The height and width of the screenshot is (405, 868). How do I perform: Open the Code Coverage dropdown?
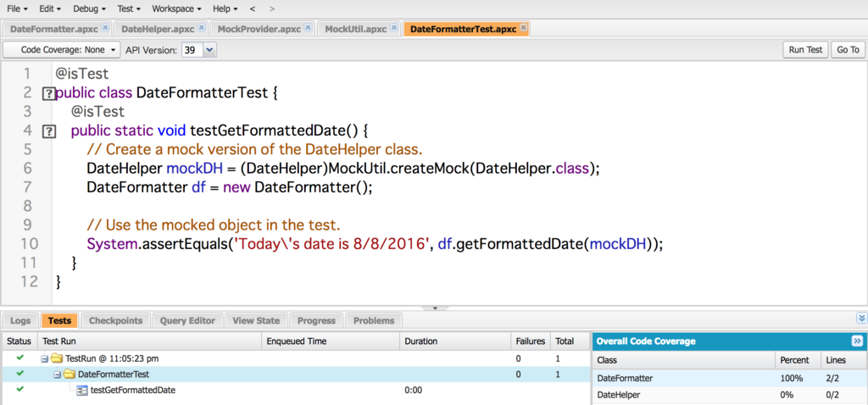tap(61, 50)
